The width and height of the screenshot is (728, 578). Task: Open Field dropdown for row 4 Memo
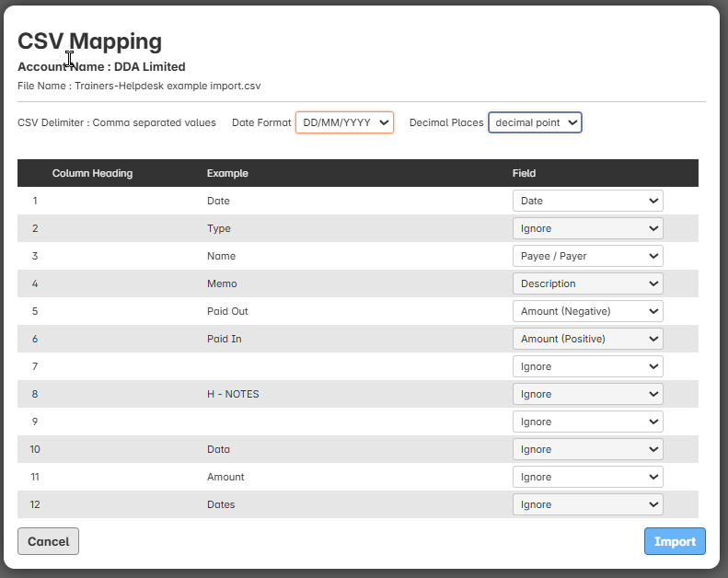(x=588, y=283)
